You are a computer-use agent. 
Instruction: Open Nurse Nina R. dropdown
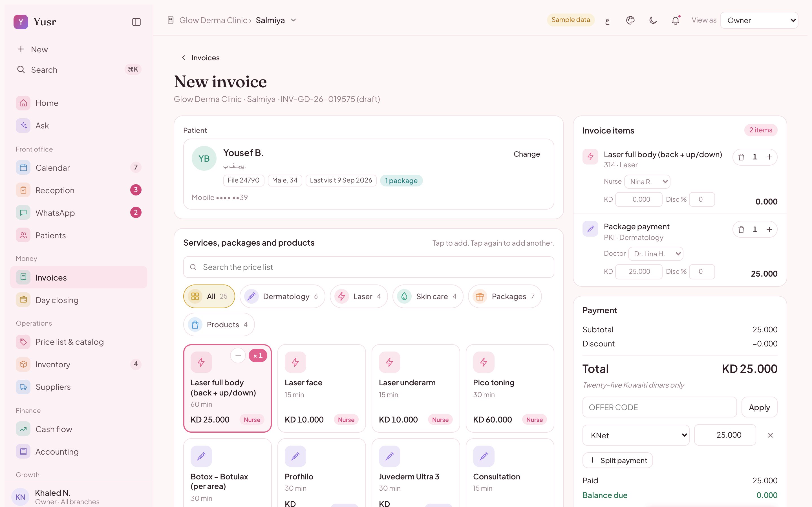(647, 181)
